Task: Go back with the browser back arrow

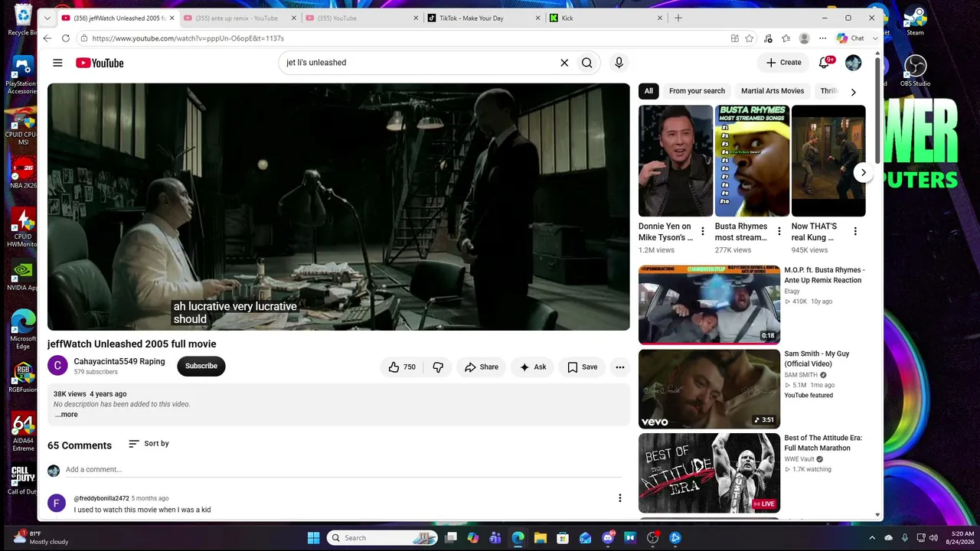Action: [x=47, y=38]
